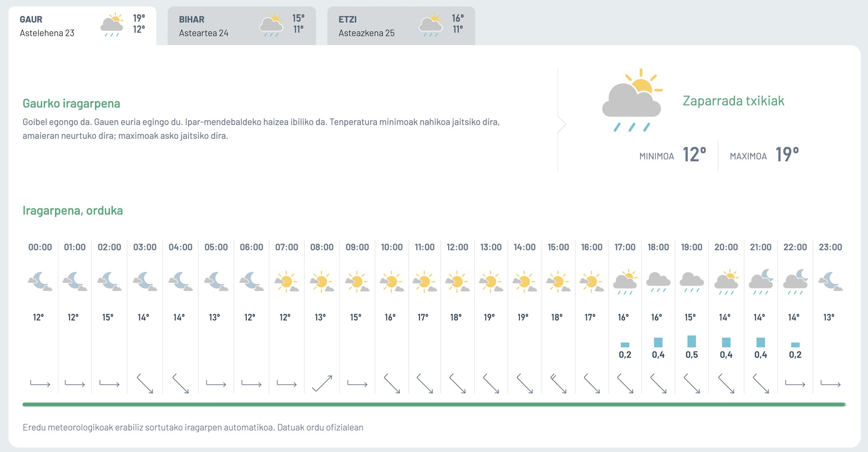Click the 13:00 hour column label
Screen dimensions: 868x452
[491, 247]
